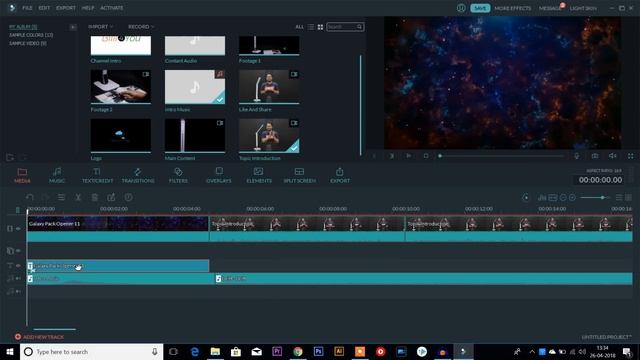The image size is (640, 360).
Task: Open the Activate menu
Action: coord(111,8)
